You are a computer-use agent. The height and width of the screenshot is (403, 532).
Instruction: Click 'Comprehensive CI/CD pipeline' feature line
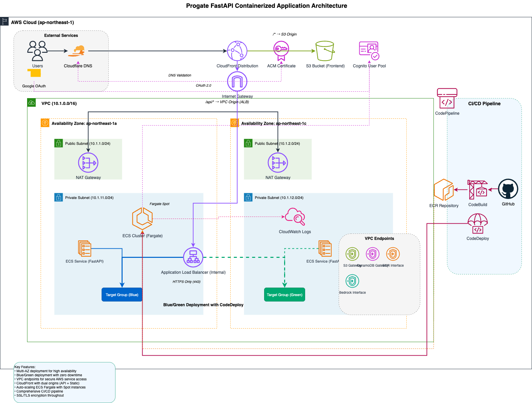tap(39, 391)
